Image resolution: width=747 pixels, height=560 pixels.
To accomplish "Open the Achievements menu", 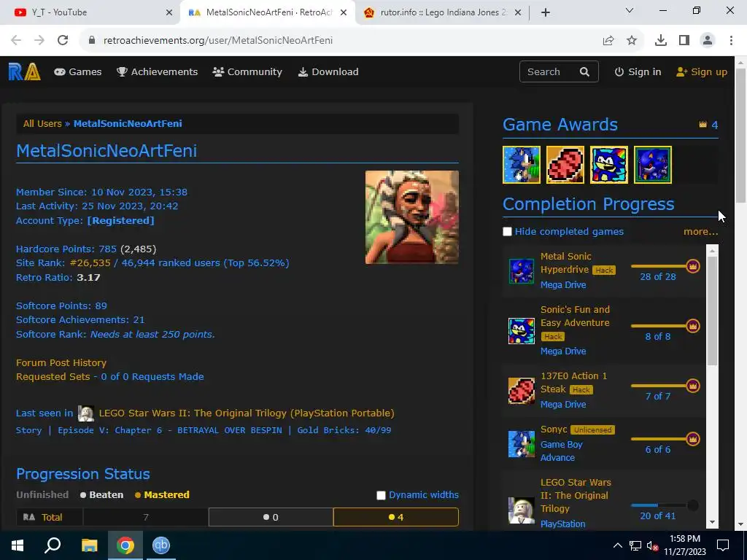I will pos(158,72).
